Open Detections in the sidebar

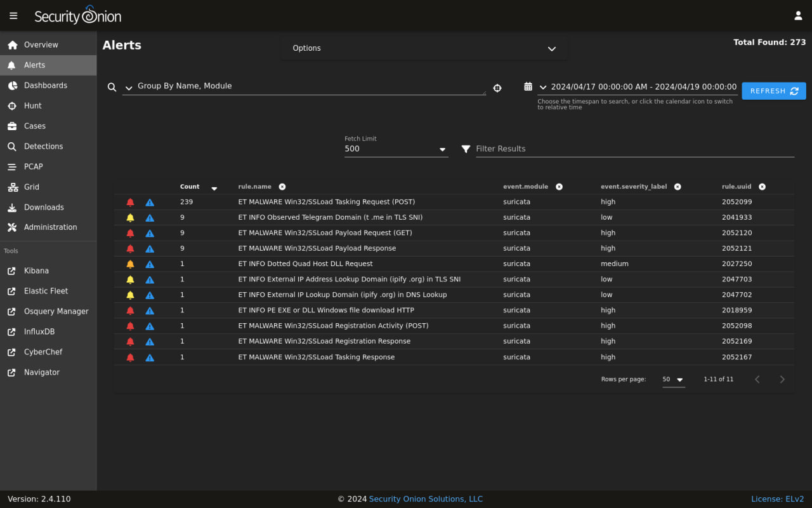(48, 147)
